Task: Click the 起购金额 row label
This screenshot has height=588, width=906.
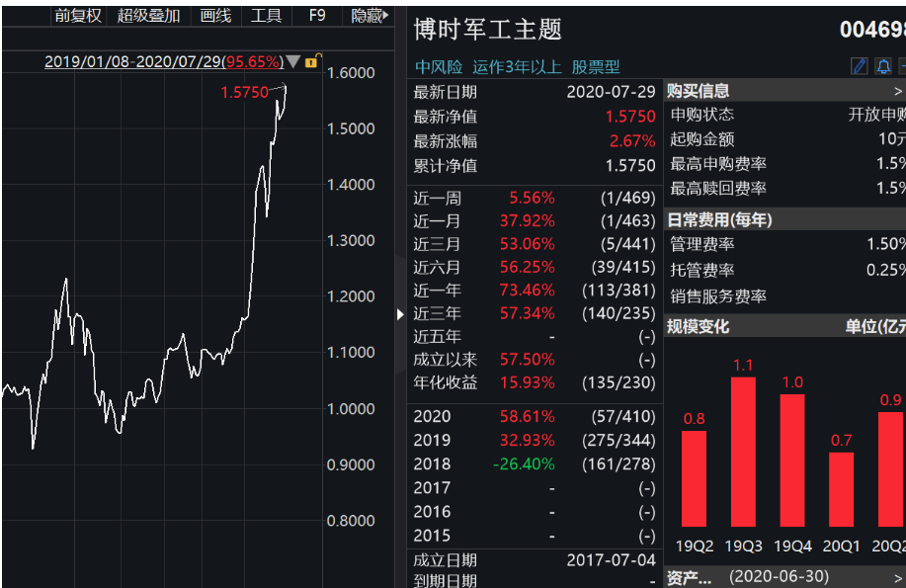Action: pos(702,139)
